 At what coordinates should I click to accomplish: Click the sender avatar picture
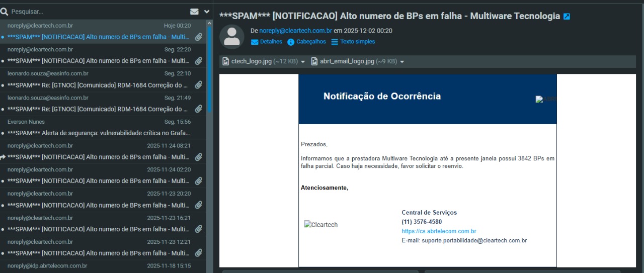pyautogui.click(x=232, y=37)
